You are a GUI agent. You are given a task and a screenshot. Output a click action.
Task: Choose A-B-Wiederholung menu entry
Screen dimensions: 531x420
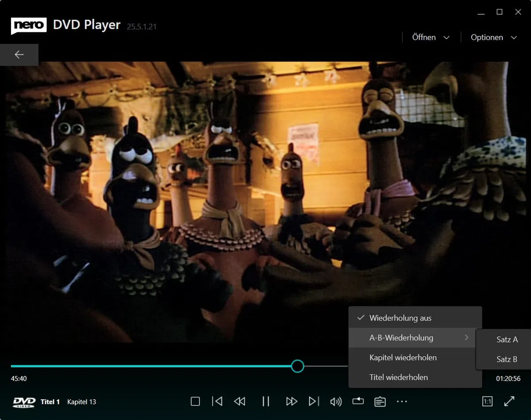click(415, 338)
